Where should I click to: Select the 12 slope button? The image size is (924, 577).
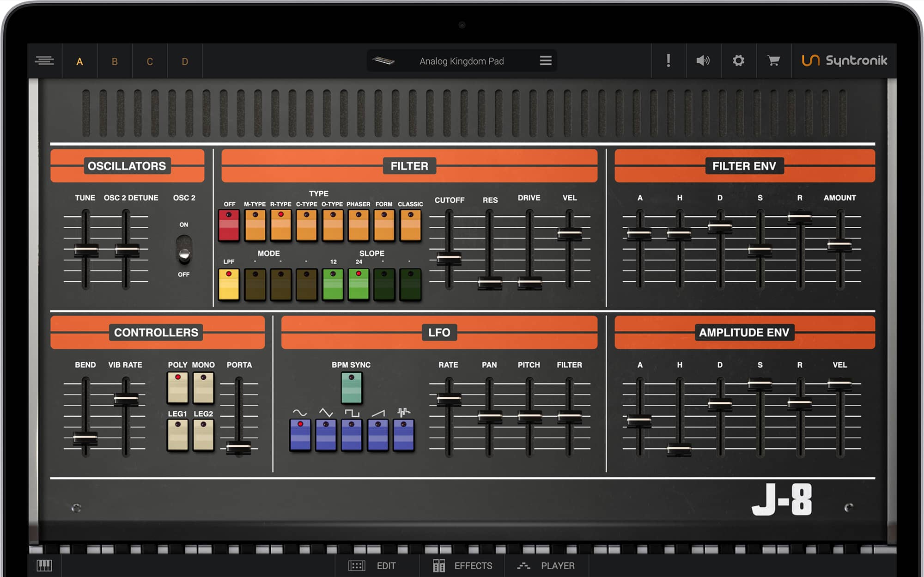(333, 285)
